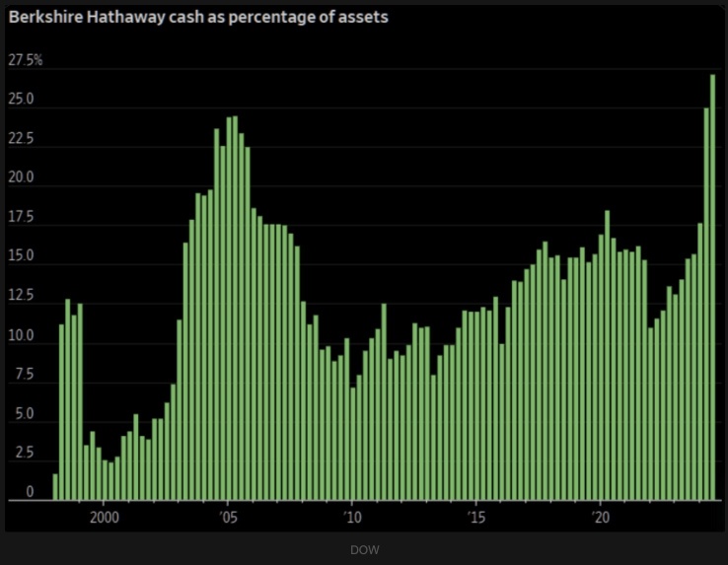Select the '05 x-axis year label
Screen dimensions: 728x565
tap(227, 516)
